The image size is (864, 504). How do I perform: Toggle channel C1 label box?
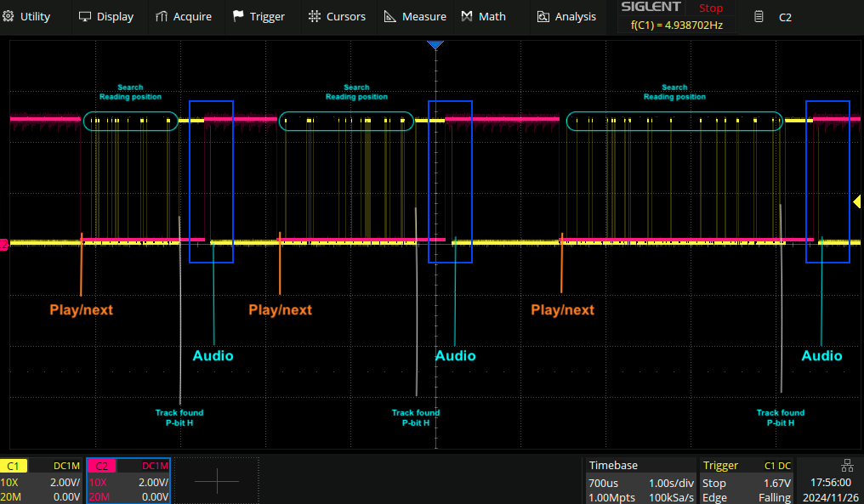[x=14, y=466]
